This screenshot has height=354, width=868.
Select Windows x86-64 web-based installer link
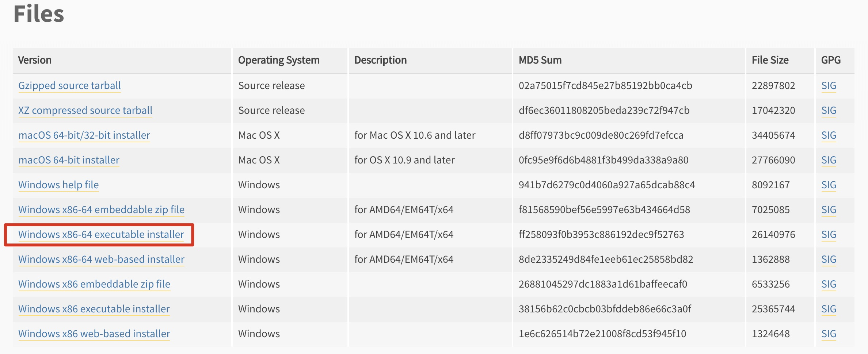point(101,259)
